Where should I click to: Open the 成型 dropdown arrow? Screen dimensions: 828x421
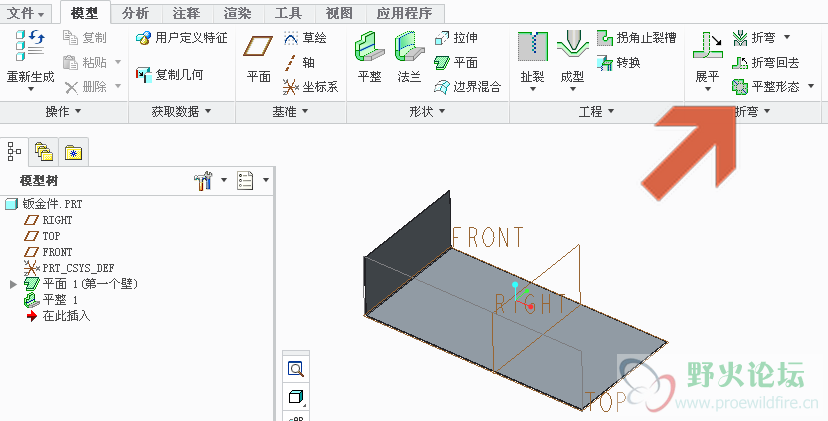point(572,89)
